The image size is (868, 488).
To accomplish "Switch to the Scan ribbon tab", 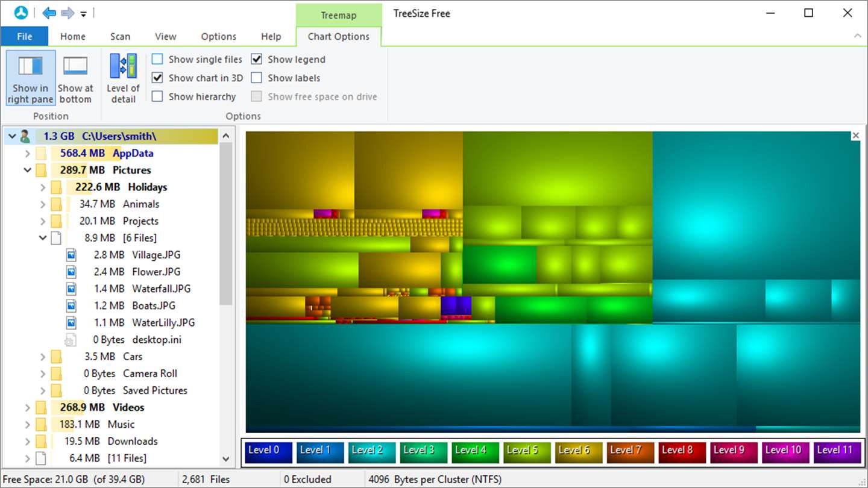I will point(120,36).
